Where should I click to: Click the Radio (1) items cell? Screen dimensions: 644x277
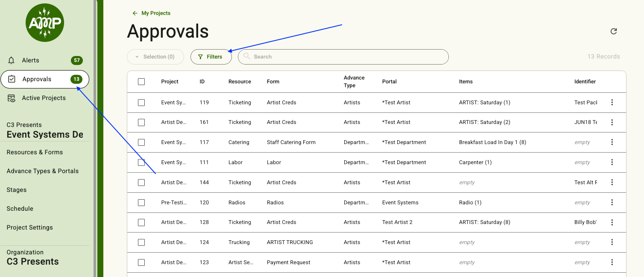click(470, 203)
